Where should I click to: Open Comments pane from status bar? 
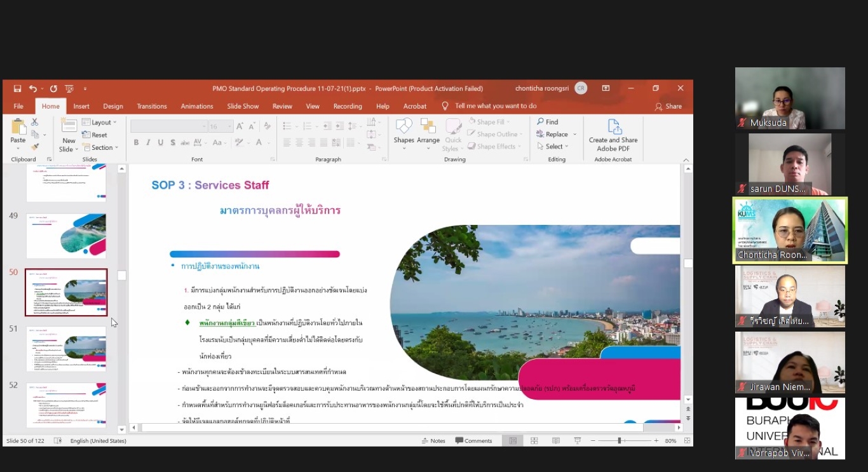[474, 441]
